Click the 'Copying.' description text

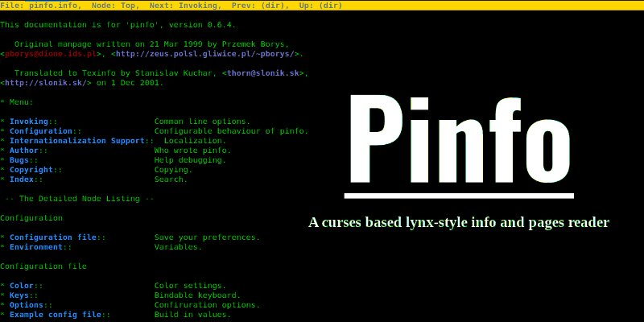173,170
